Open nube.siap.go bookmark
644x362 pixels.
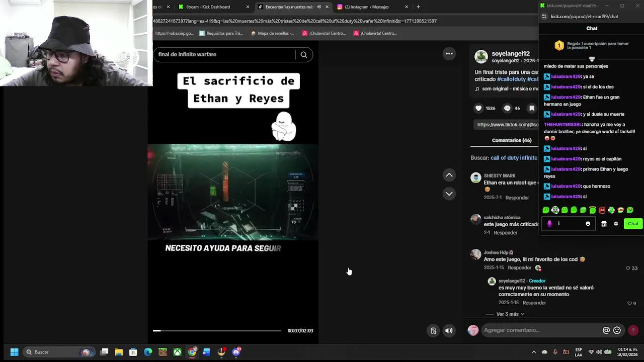[x=174, y=33]
